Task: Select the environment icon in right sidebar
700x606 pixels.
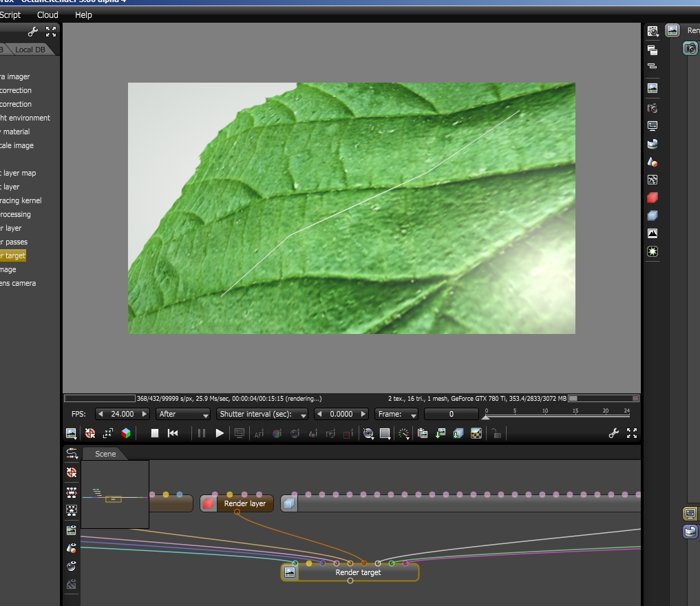Action: click(653, 144)
